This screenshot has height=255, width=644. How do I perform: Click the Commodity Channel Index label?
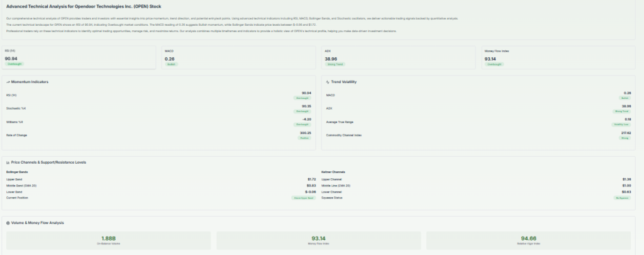tap(344, 135)
